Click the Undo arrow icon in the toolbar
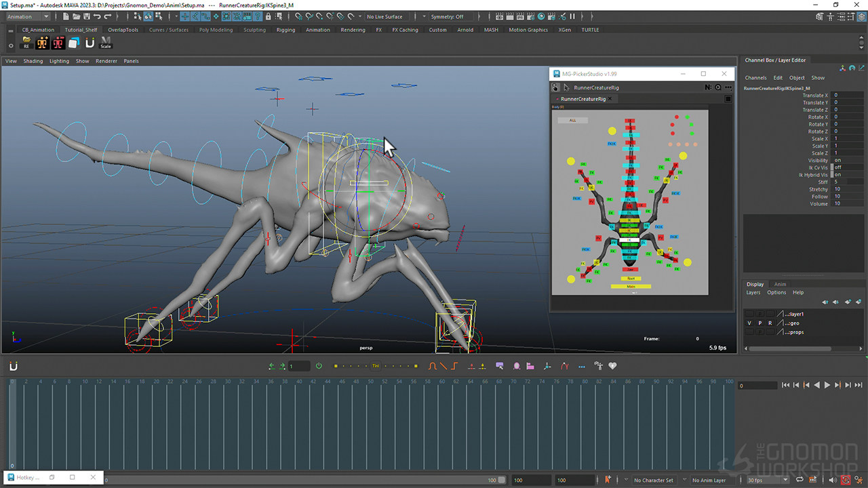This screenshot has height=488, width=868. 98,16
